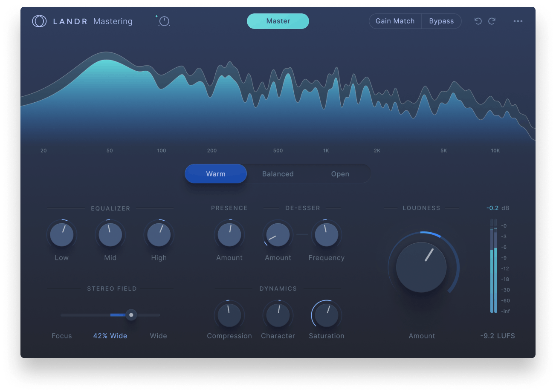Open the Master selector
The image size is (556, 392).
278,21
